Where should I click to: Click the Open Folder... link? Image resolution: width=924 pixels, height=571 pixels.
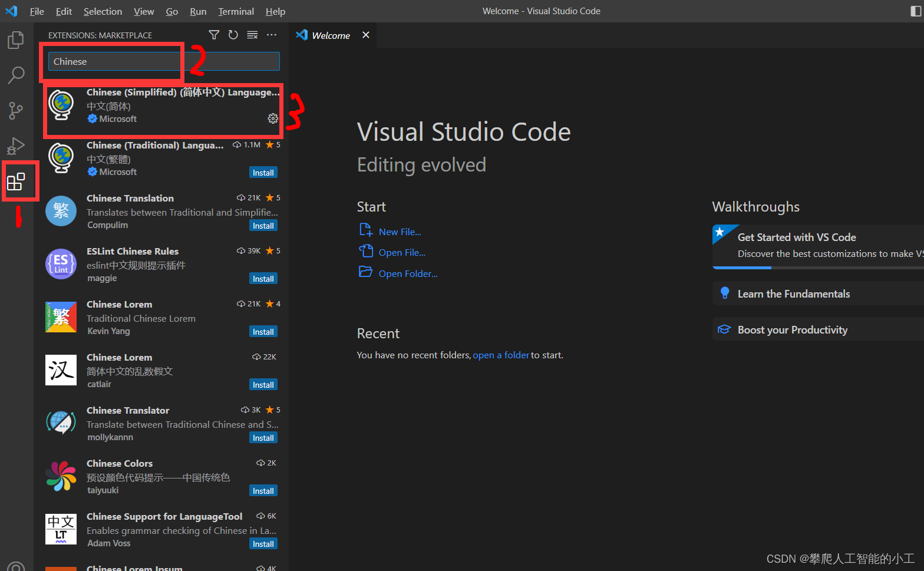(408, 274)
